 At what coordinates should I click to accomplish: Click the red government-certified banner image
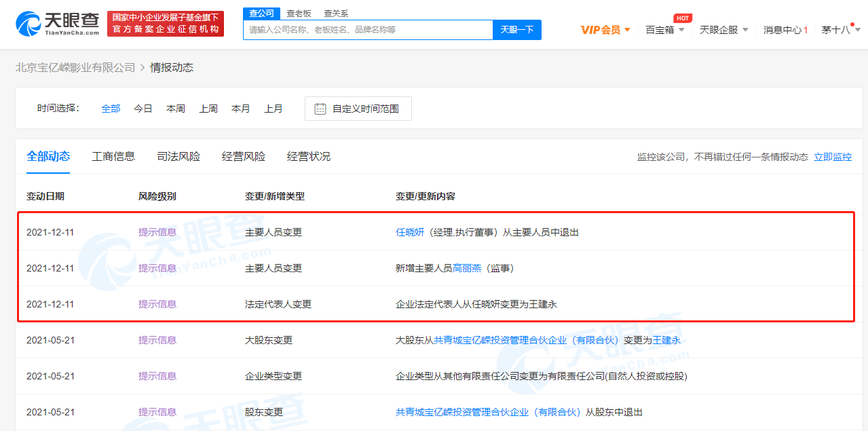pyautogui.click(x=166, y=24)
